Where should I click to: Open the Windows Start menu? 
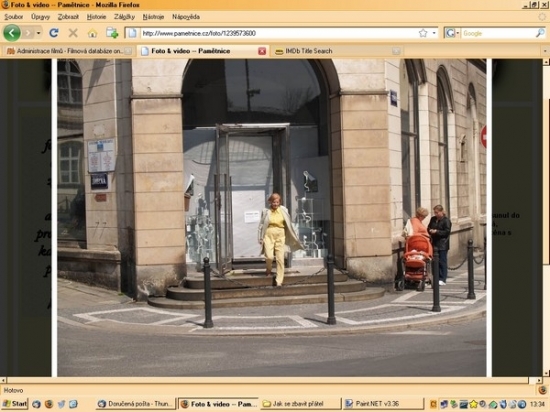[15, 404]
